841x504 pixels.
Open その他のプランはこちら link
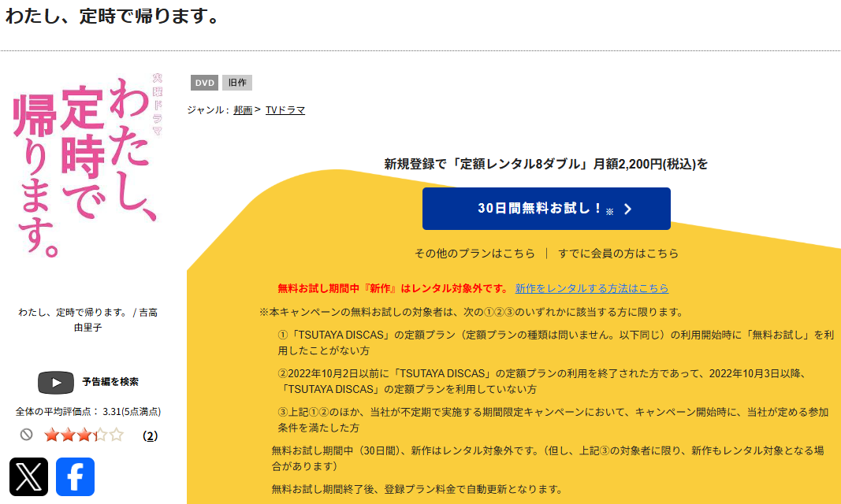tap(474, 254)
